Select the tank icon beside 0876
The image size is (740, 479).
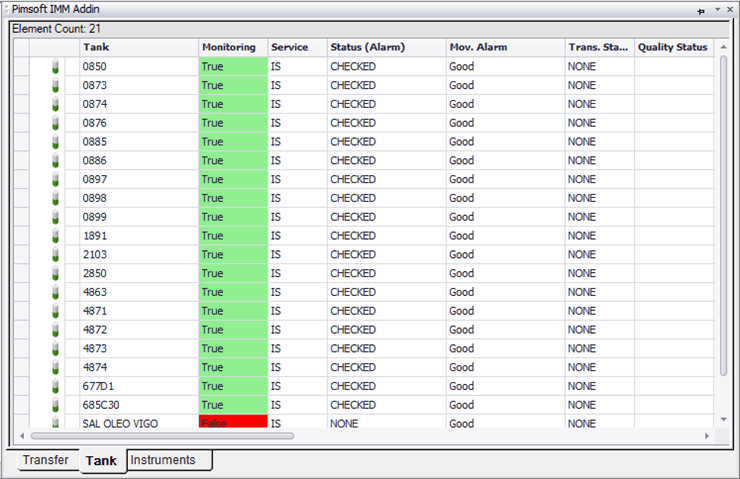(x=55, y=123)
